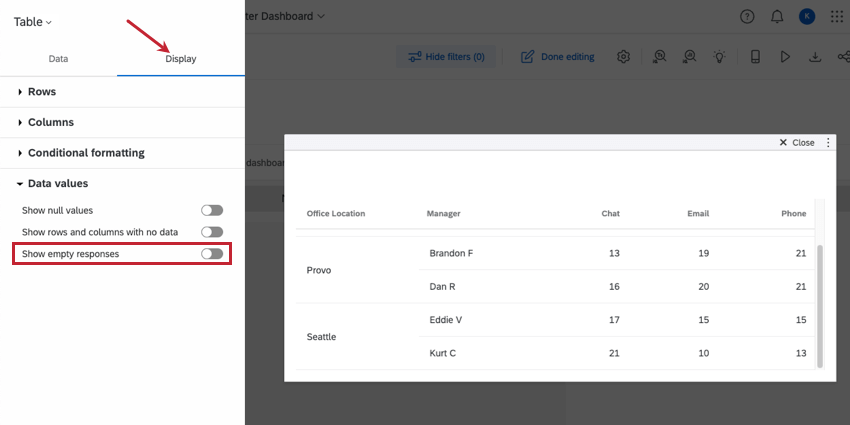Click the play preview icon
Viewport: 850px width, 425px height.
point(785,56)
